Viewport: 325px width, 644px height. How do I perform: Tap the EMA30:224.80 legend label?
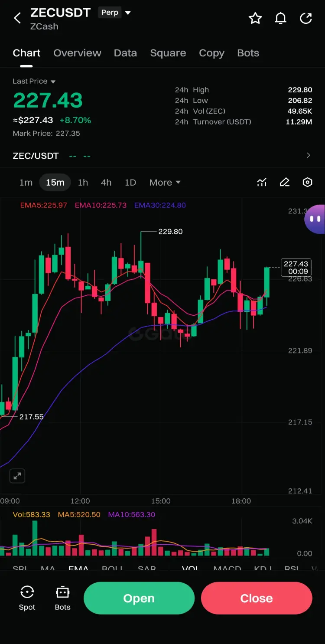[x=160, y=205]
